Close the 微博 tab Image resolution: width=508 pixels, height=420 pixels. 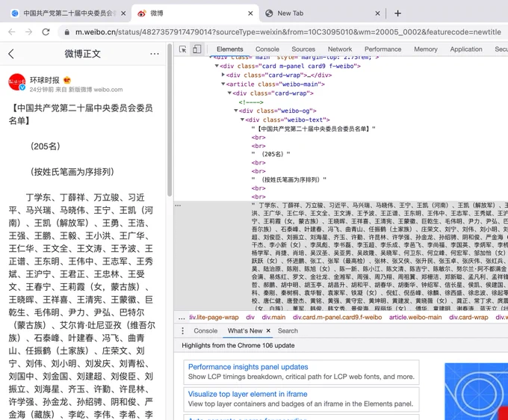pyautogui.click(x=250, y=13)
